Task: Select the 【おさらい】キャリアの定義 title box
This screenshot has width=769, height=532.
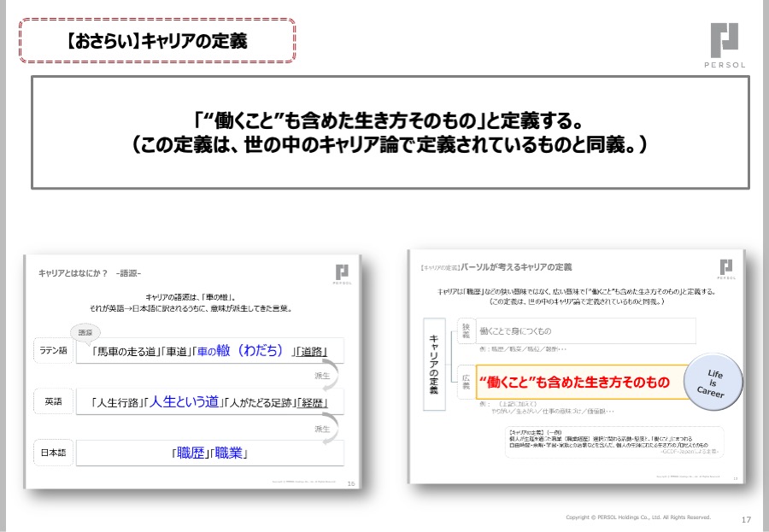Action: click(156, 40)
